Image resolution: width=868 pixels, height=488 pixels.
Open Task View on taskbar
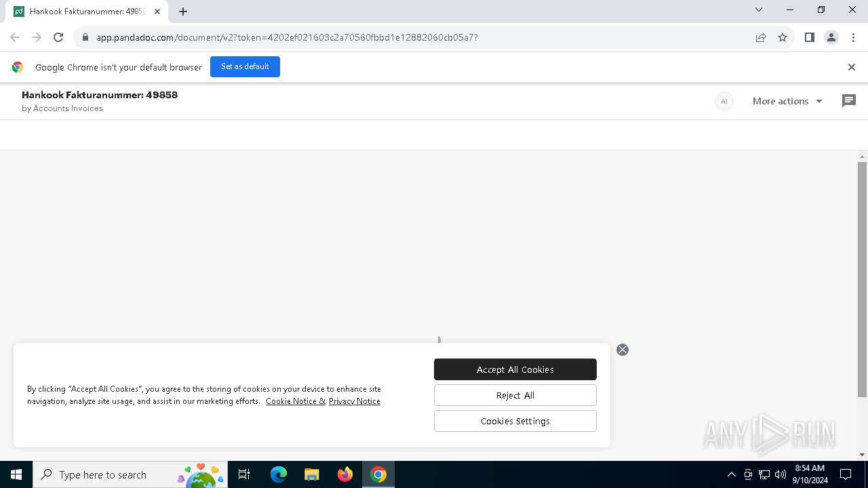tap(244, 474)
